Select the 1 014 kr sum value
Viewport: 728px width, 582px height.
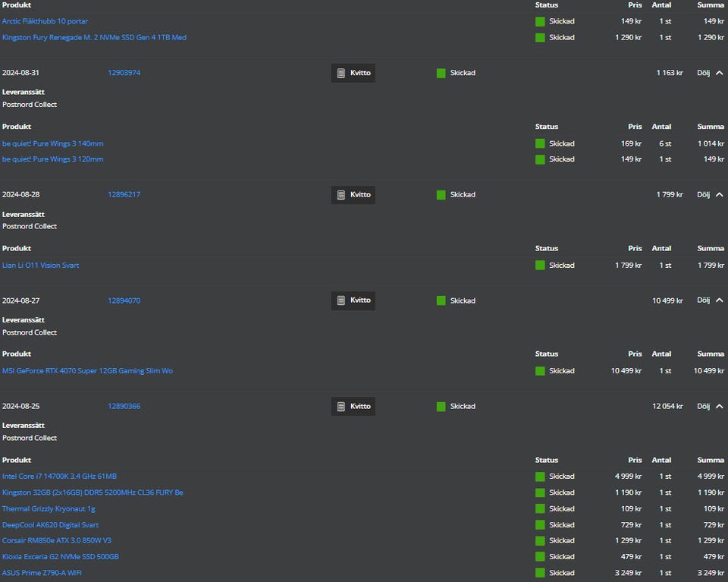[x=711, y=143]
